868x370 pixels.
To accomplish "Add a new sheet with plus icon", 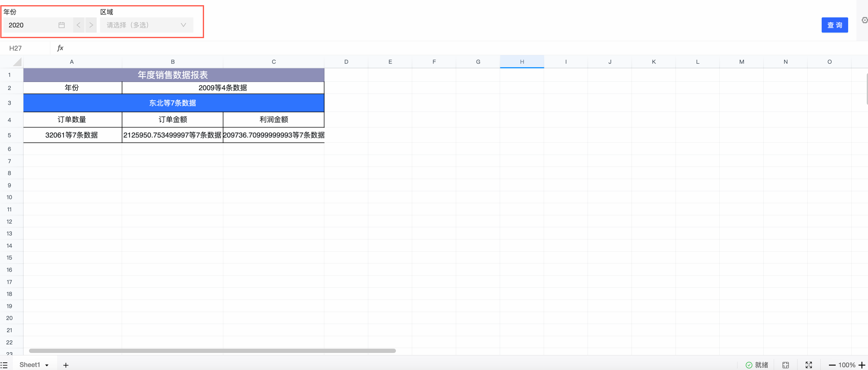I will pyautogui.click(x=66, y=365).
